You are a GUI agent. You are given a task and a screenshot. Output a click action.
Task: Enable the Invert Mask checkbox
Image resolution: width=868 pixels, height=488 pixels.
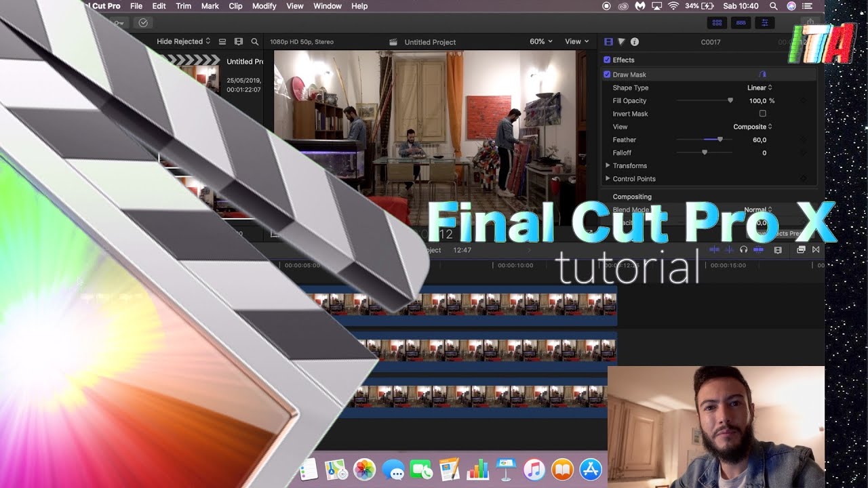(763, 114)
